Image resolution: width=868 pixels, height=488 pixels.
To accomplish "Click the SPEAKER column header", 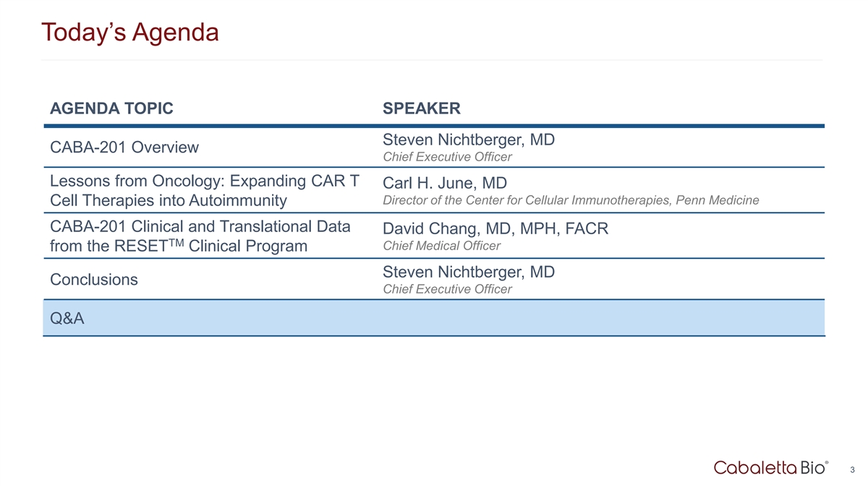I will point(421,108).
